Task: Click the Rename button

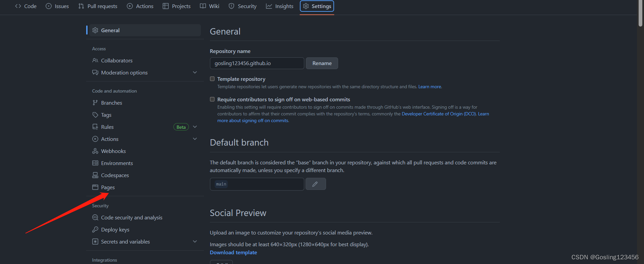Action: 322,63
